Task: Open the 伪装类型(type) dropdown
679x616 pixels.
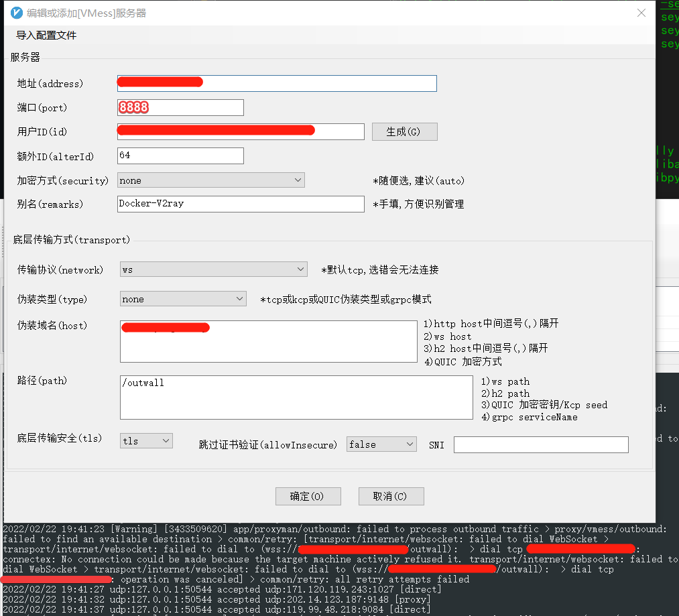Action: click(x=182, y=299)
